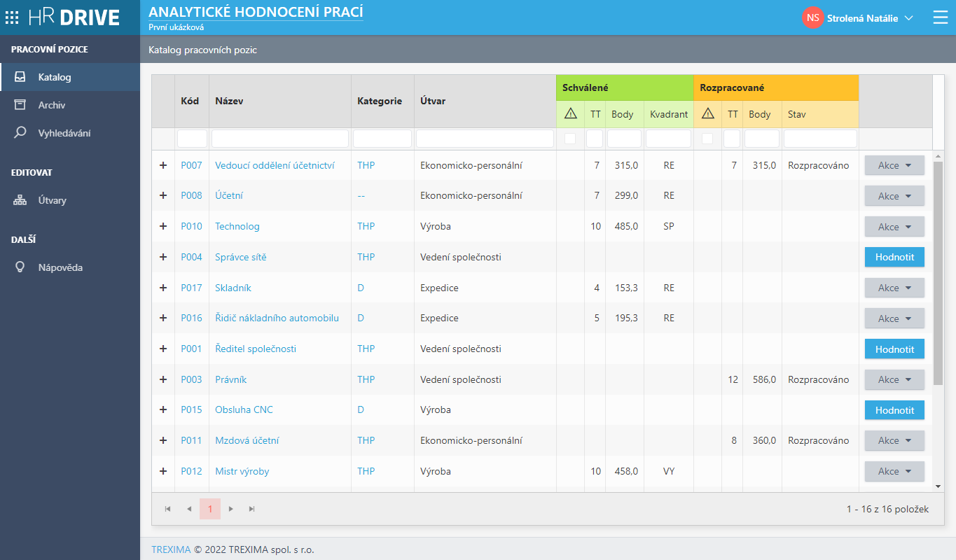Open the Ředitel společnosti position link

pyautogui.click(x=255, y=349)
